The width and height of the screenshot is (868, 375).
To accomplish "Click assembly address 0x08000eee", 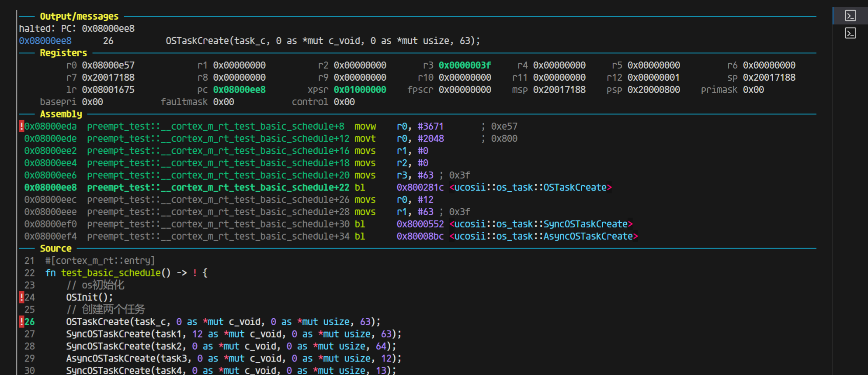I will [50, 212].
